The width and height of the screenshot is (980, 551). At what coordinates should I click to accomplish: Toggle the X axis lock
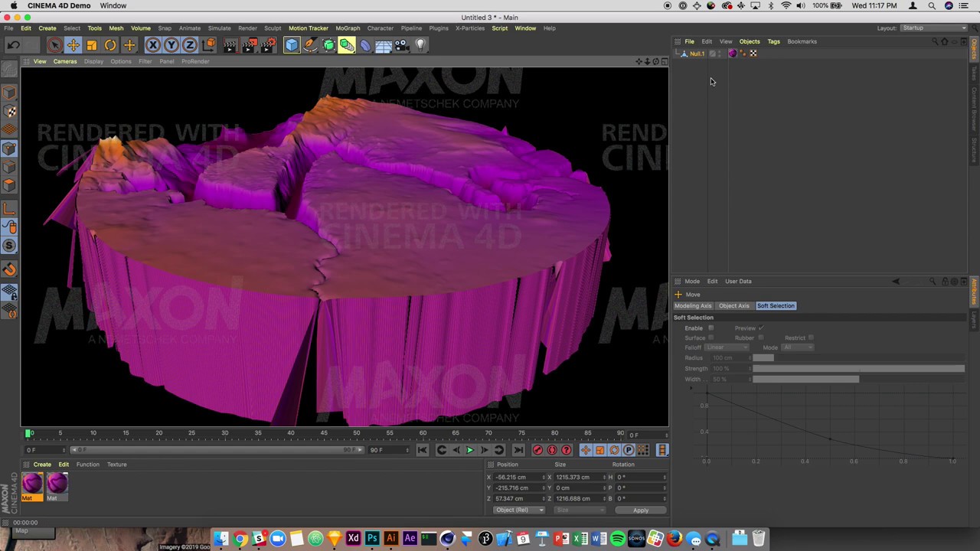(153, 45)
